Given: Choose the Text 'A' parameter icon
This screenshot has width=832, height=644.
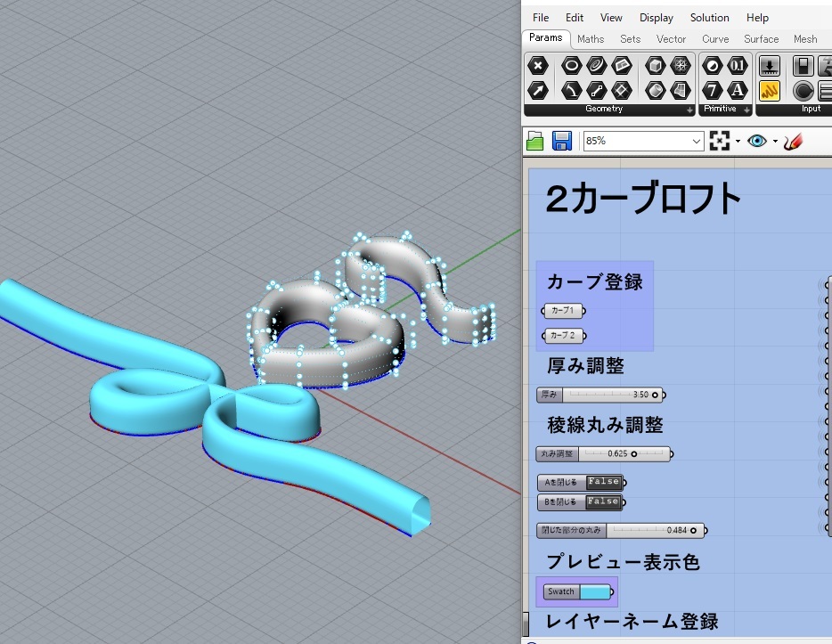Looking at the screenshot, I should click(x=737, y=90).
